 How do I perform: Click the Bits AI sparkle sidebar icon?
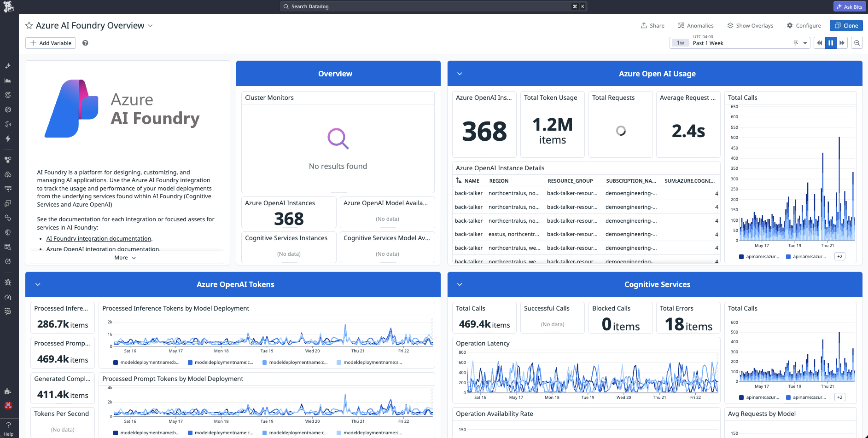point(8,66)
